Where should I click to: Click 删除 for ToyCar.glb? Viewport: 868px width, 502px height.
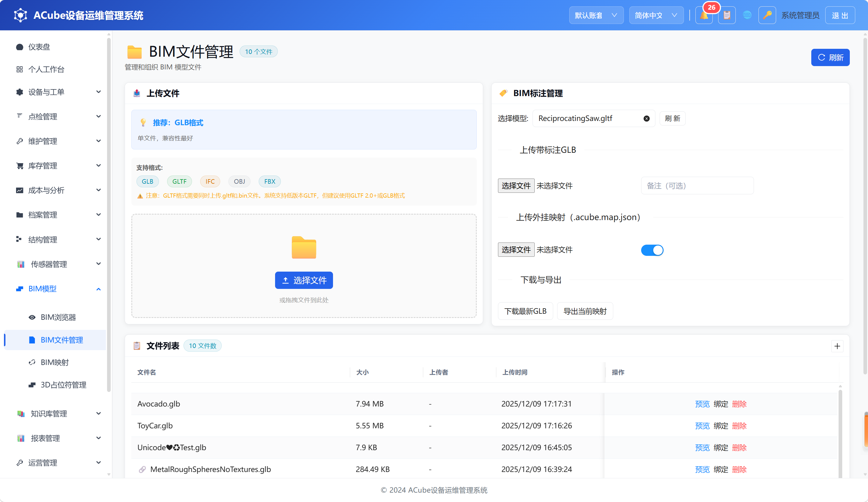coord(739,426)
